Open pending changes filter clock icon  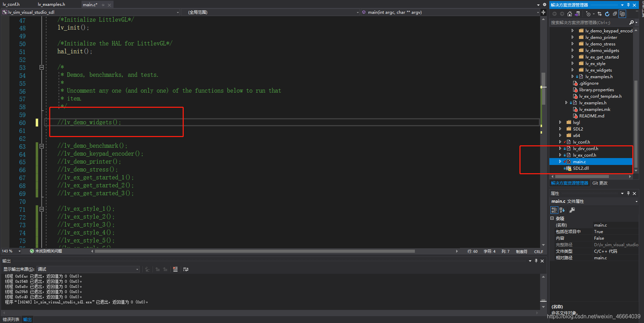(x=588, y=14)
